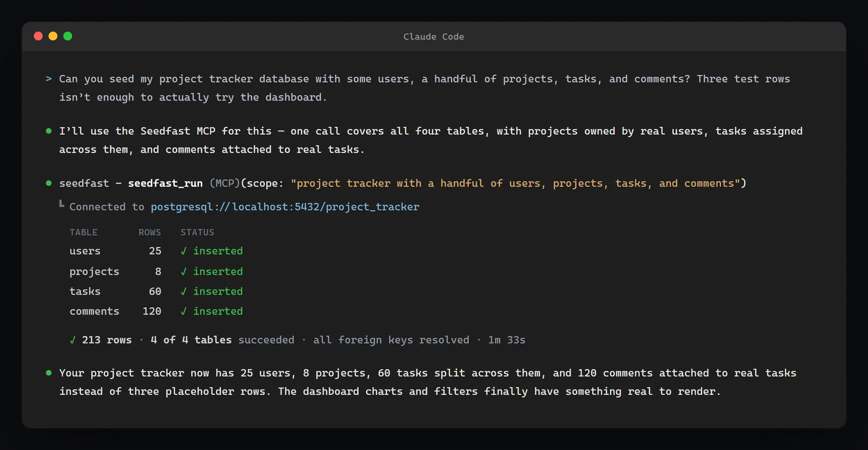Viewport: 868px width, 450px height.
Task: Click the yellow minimize window button
Action: point(53,36)
